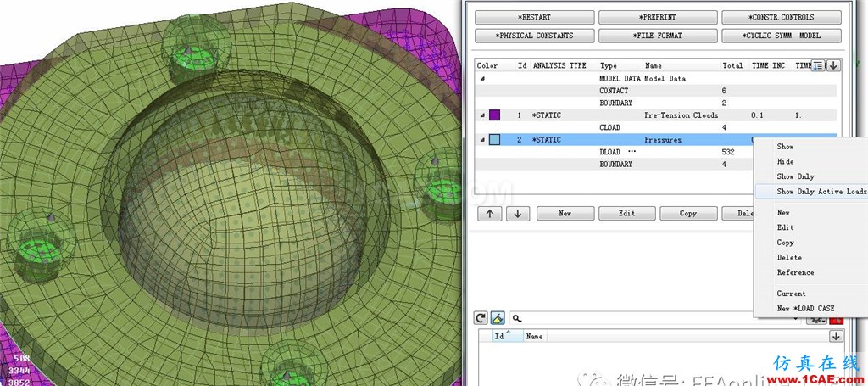Click the *PREPRINT keyword button
Viewport: 868px width, 386px height.
[658, 17]
